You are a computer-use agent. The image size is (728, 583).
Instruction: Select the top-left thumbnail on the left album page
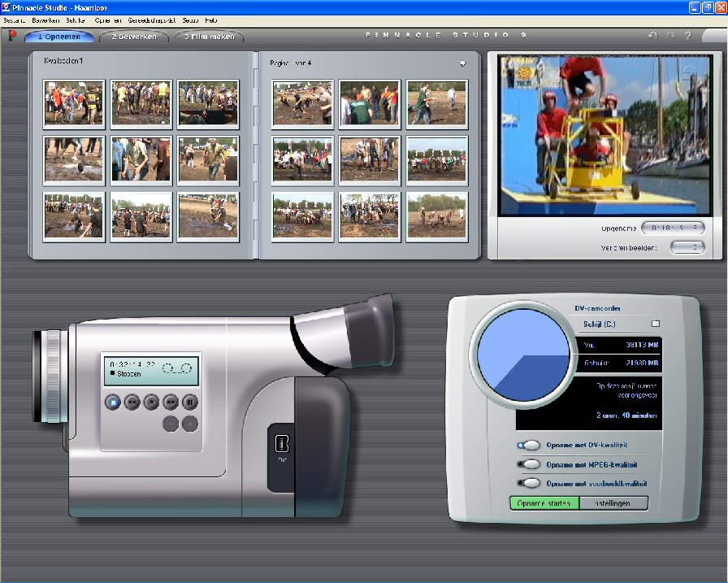(74, 103)
